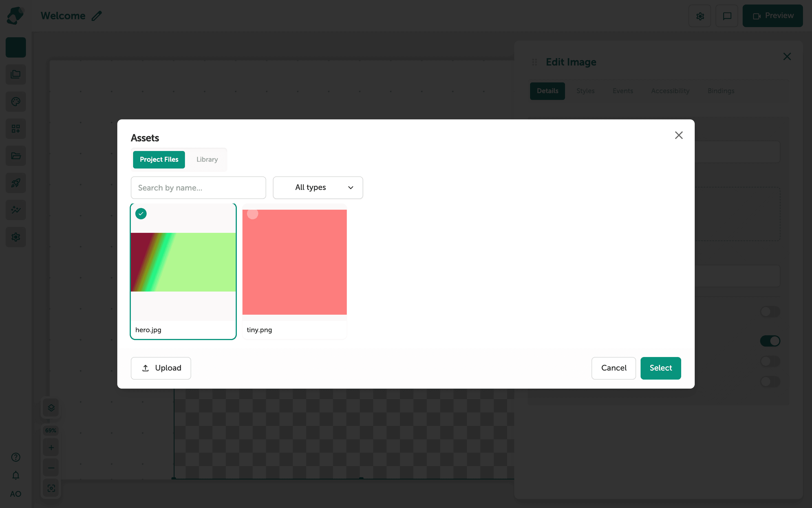Click the Preview button

(773, 16)
